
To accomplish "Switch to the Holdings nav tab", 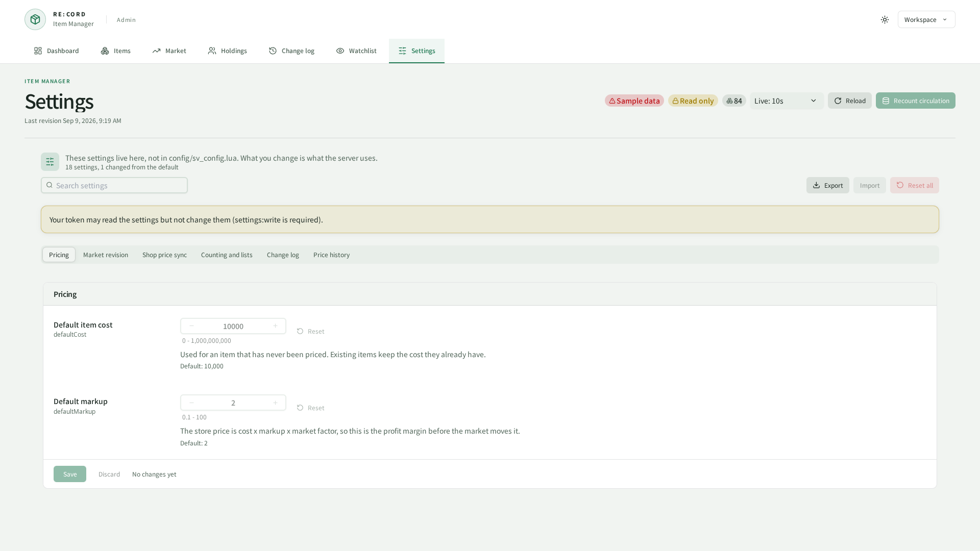I will pyautogui.click(x=227, y=51).
